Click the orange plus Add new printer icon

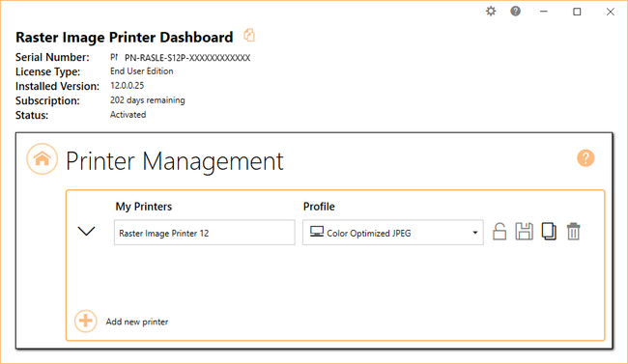point(85,321)
